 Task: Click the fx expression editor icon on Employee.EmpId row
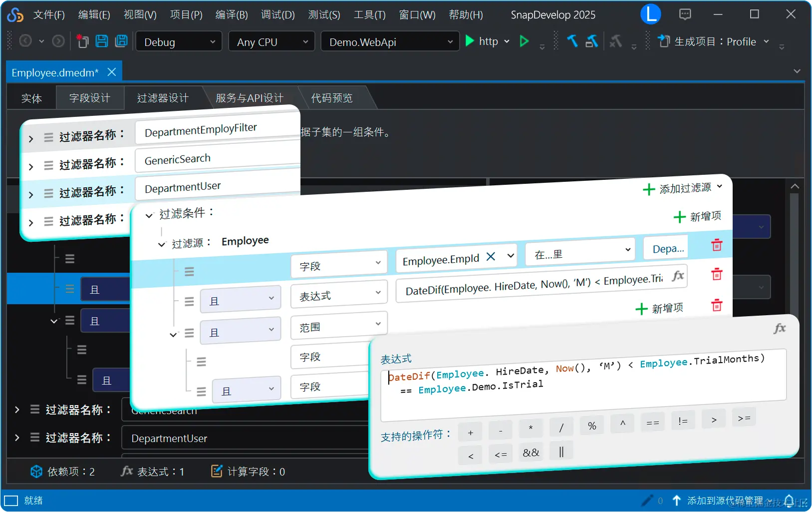point(678,276)
